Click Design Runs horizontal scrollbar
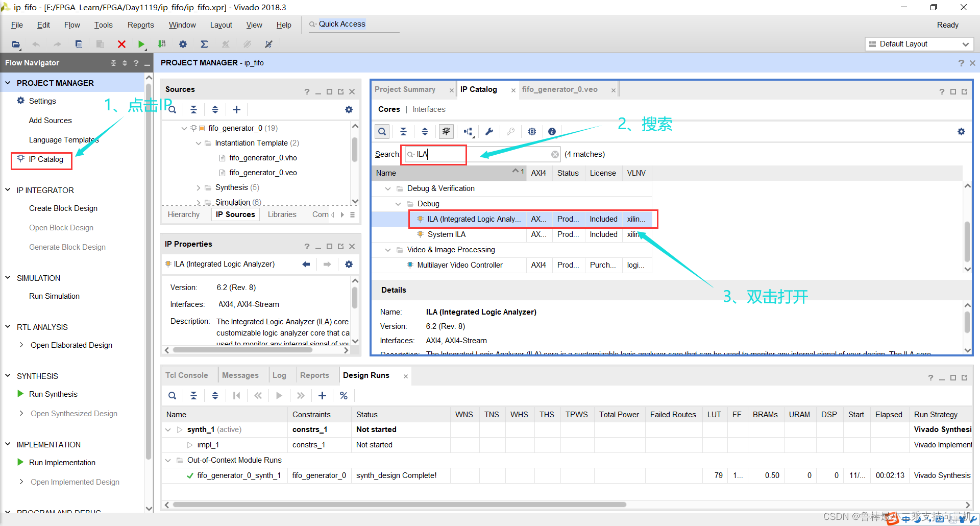The width and height of the screenshot is (980, 526). tap(399, 505)
